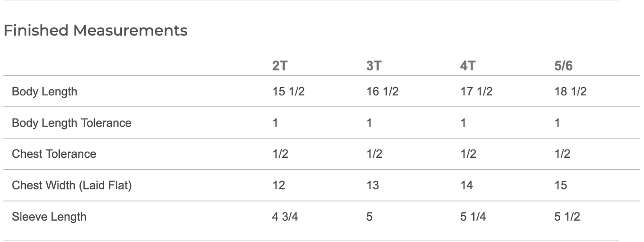The width and height of the screenshot is (644, 242).
Task: Click the 17 1/2 body length value
Action: (x=476, y=91)
